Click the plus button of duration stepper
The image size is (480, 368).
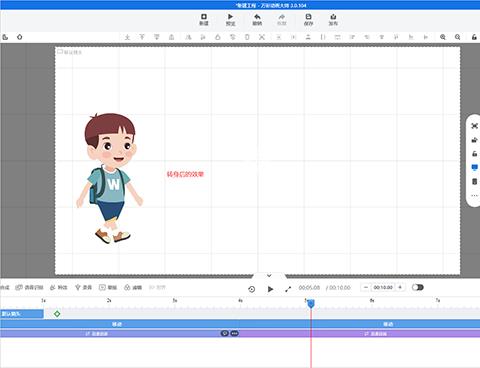coord(400,287)
